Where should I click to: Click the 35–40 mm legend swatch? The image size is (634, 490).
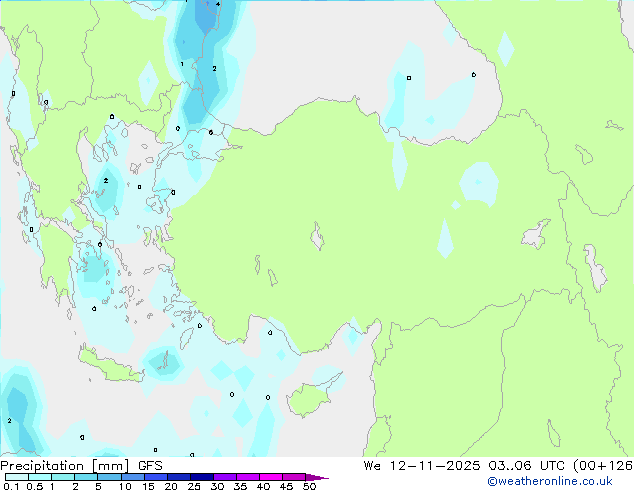[248, 477]
